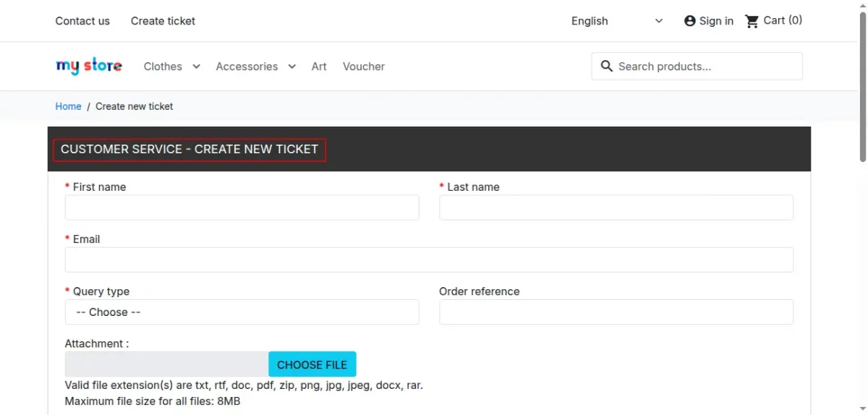The image size is (868, 415).
Task: Click the my store logo
Action: pyautogui.click(x=89, y=66)
